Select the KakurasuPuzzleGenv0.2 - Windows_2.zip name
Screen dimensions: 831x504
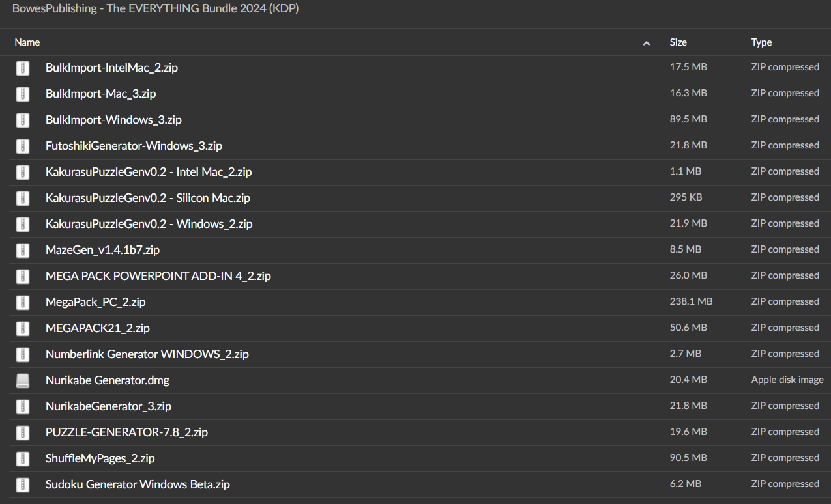tap(149, 224)
